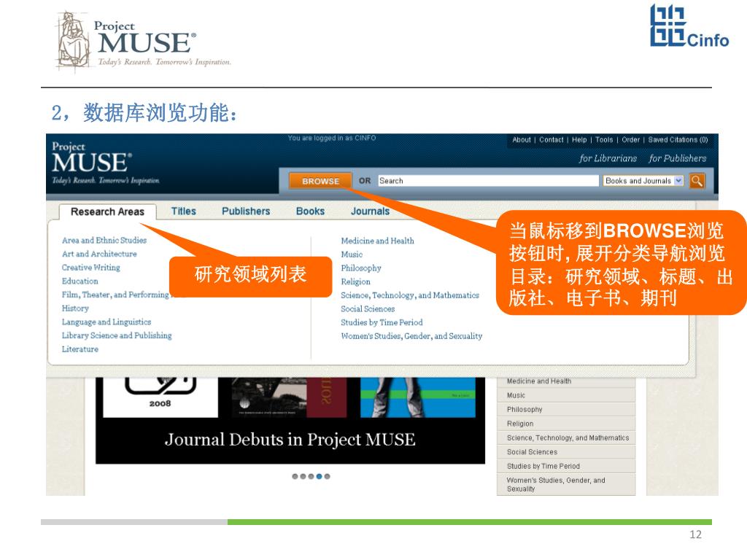747x560 pixels.
Task: Browse Education research area
Action: (80, 281)
